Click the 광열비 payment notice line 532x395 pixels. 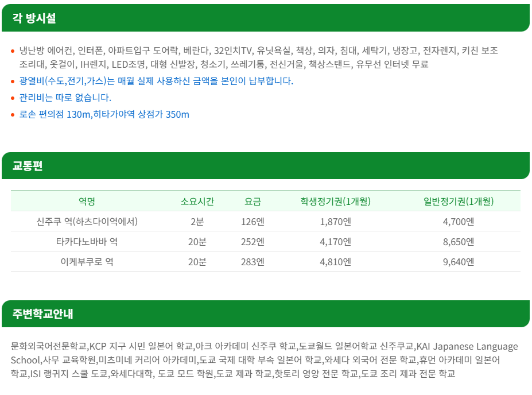[x=156, y=81]
